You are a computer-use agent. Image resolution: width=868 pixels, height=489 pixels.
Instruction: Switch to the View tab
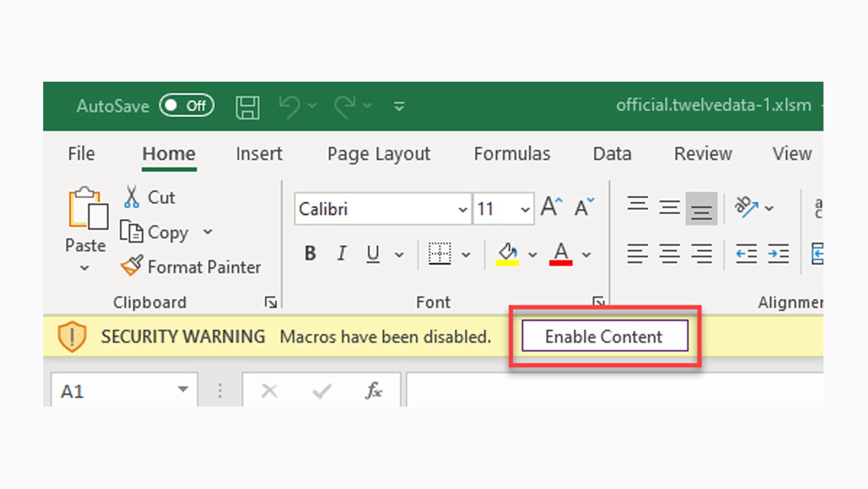coord(792,153)
